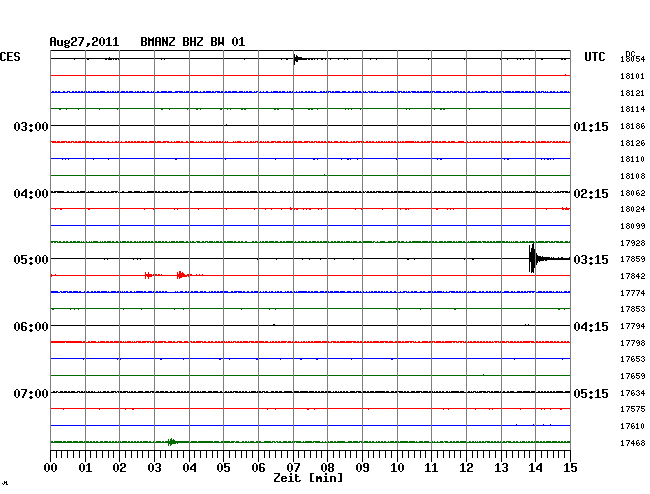Select the 05:00 local time label
650x494 pixels.
(31, 260)
